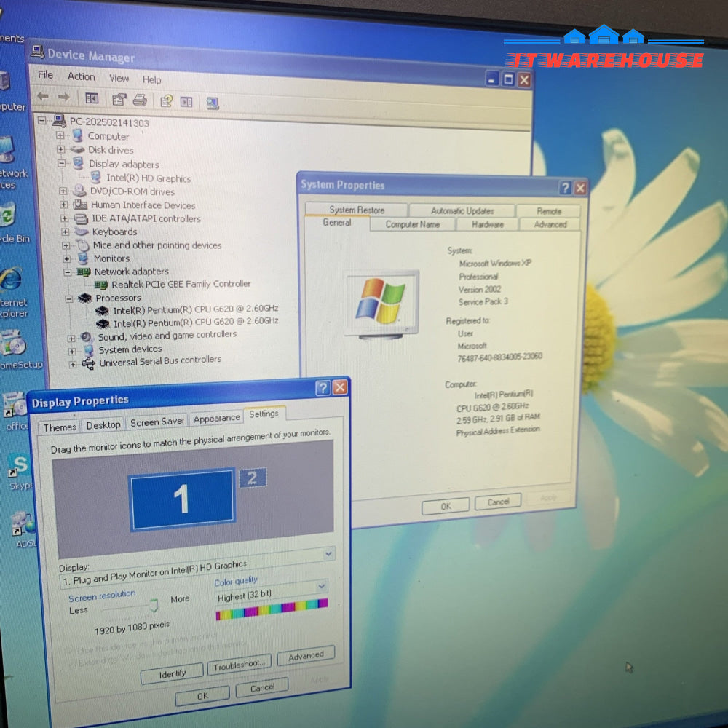Screen dimensions: 728x728
Task: Open the Action menu in Device Manager
Action: tap(81, 76)
